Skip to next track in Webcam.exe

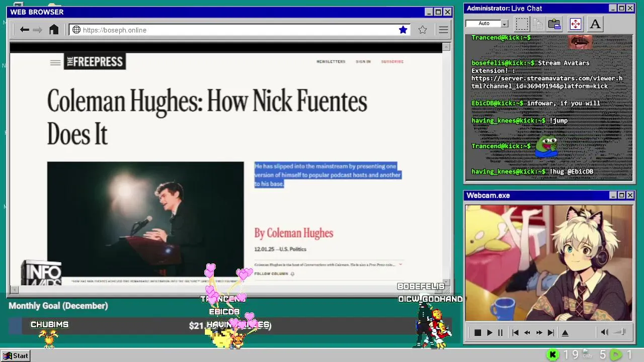tap(551, 332)
